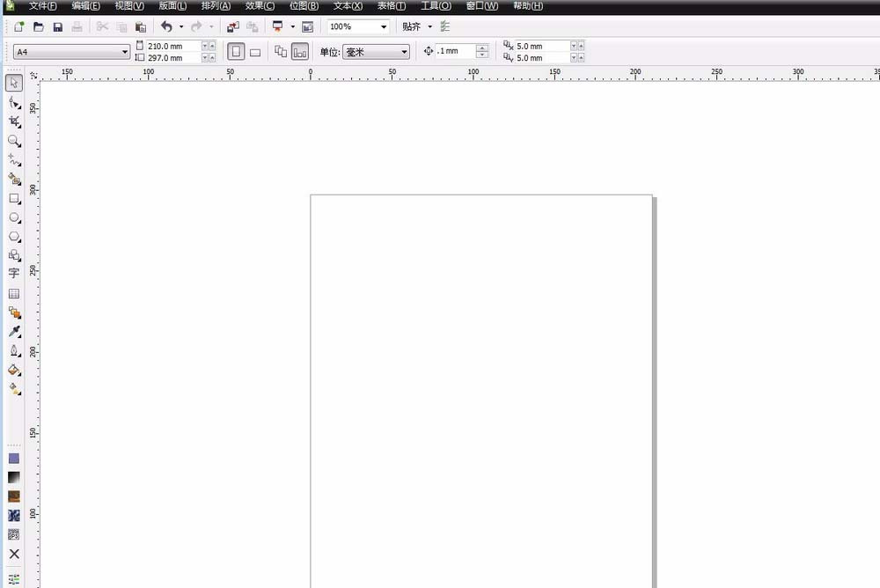Click the 贴齐 snap-to button
Viewport: 880px width, 588px height.
tap(411, 27)
